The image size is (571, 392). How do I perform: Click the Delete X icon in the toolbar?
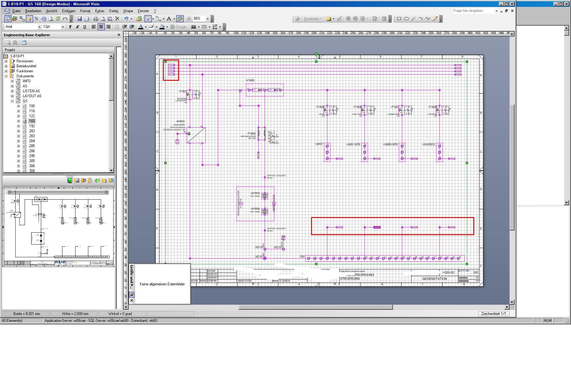click(x=117, y=19)
